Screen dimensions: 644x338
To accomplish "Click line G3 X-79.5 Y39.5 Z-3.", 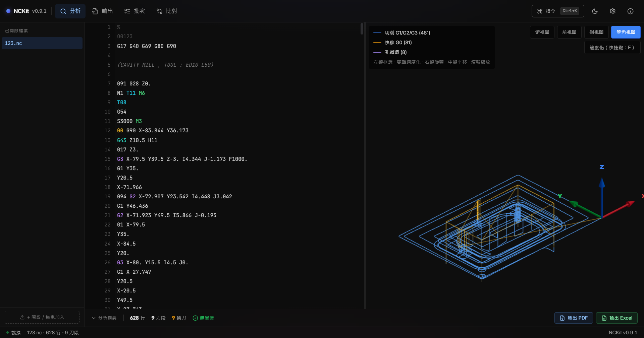I will (182, 159).
